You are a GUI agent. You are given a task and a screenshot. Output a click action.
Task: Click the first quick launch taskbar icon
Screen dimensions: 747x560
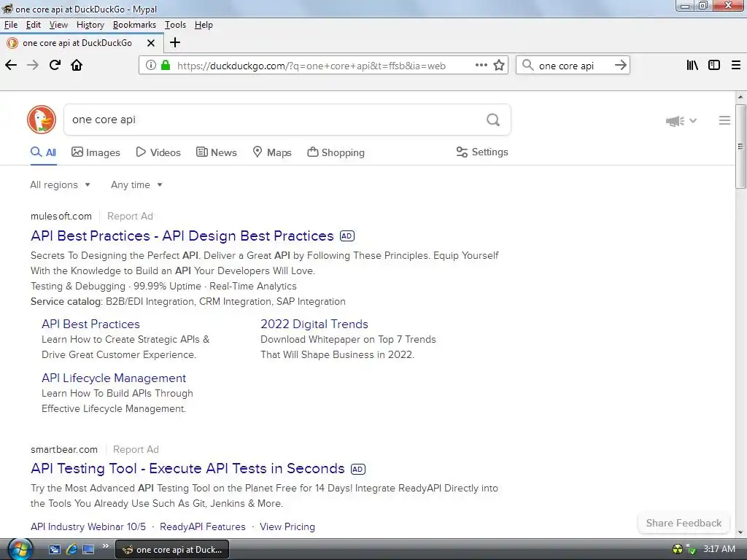point(54,549)
